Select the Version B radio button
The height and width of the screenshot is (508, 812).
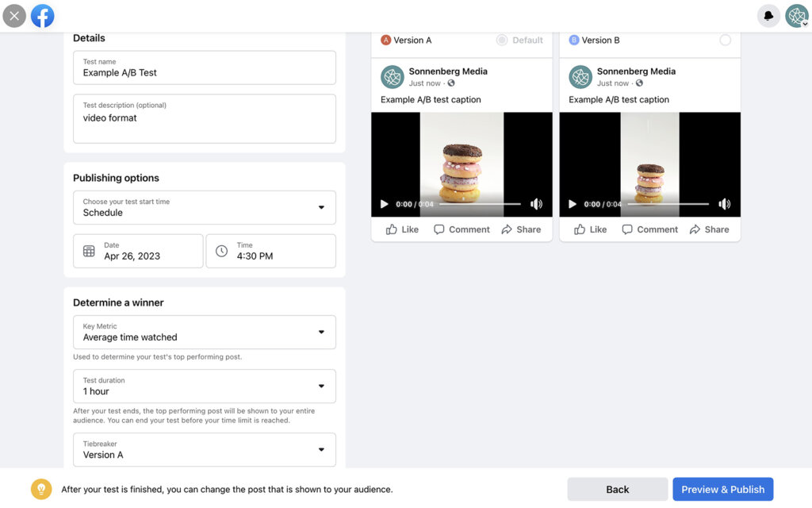[725, 40]
